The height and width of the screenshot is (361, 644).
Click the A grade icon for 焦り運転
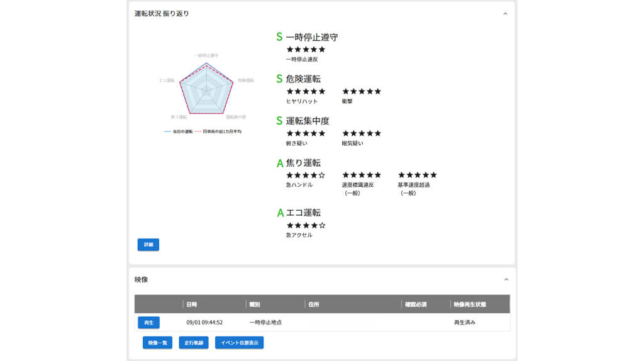[x=280, y=163]
